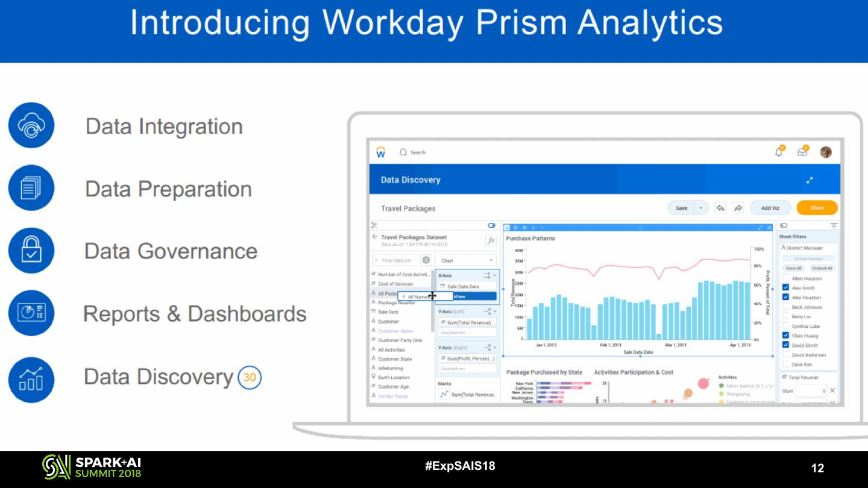The image size is (868, 488).
Task: Click the crosshair icon on chart toolbar
Action: [x=524, y=227]
